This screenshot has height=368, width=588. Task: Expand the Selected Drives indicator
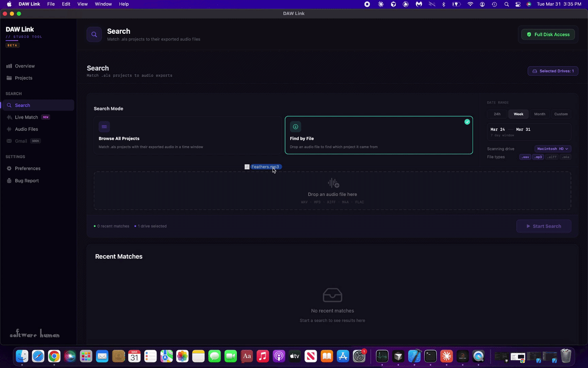pos(553,71)
